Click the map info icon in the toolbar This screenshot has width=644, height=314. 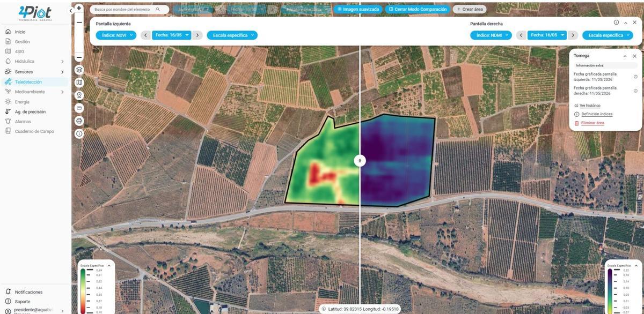click(79, 133)
